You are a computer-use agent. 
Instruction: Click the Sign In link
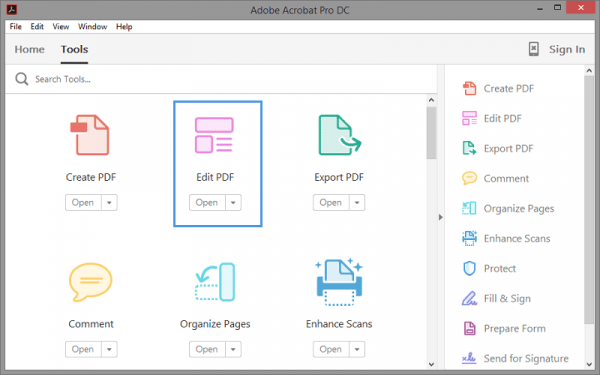[x=567, y=49]
